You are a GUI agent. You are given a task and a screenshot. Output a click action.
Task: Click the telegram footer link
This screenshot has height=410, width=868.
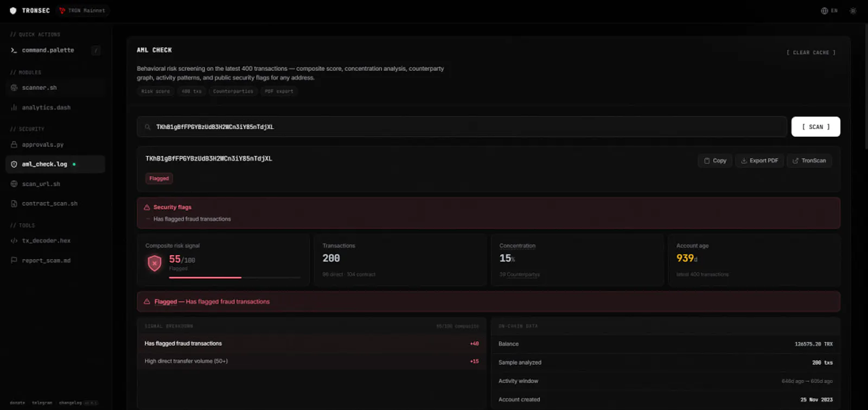point(42,403)
